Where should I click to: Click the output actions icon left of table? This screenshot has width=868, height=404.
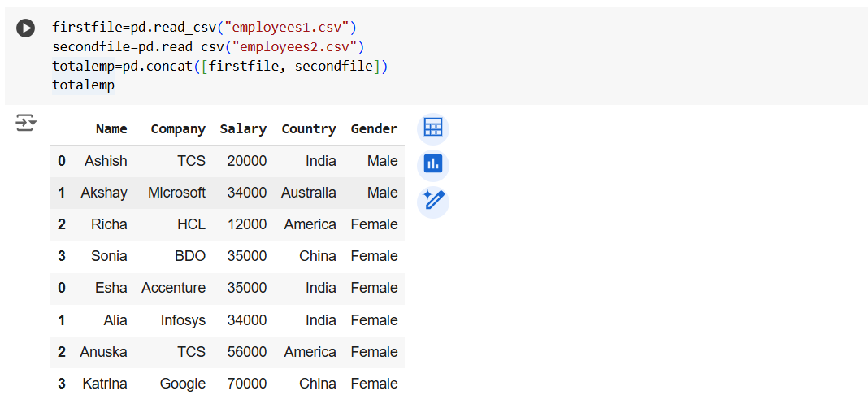click(26, 123)
